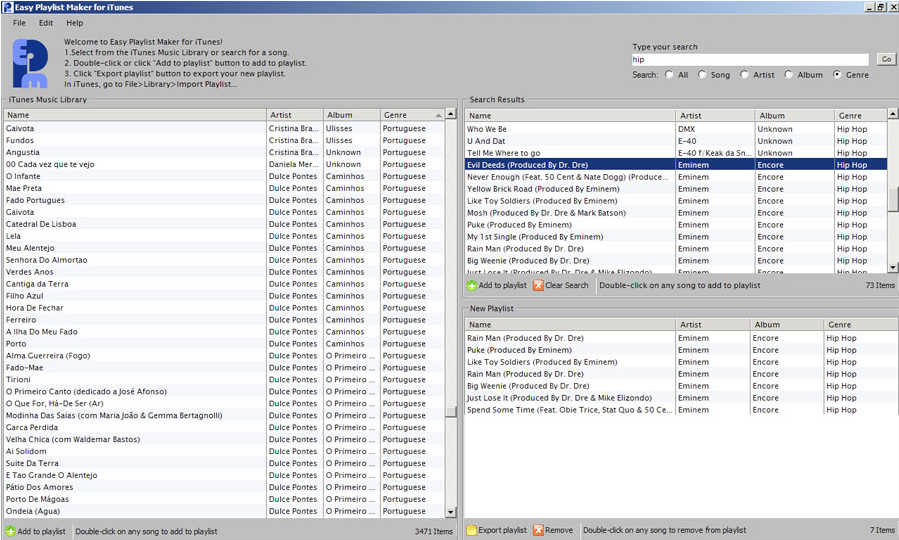899x540 pixels.
Task: Select Evil Deeds (Produced By Dr. Dre) result
Action: point(675,165)
